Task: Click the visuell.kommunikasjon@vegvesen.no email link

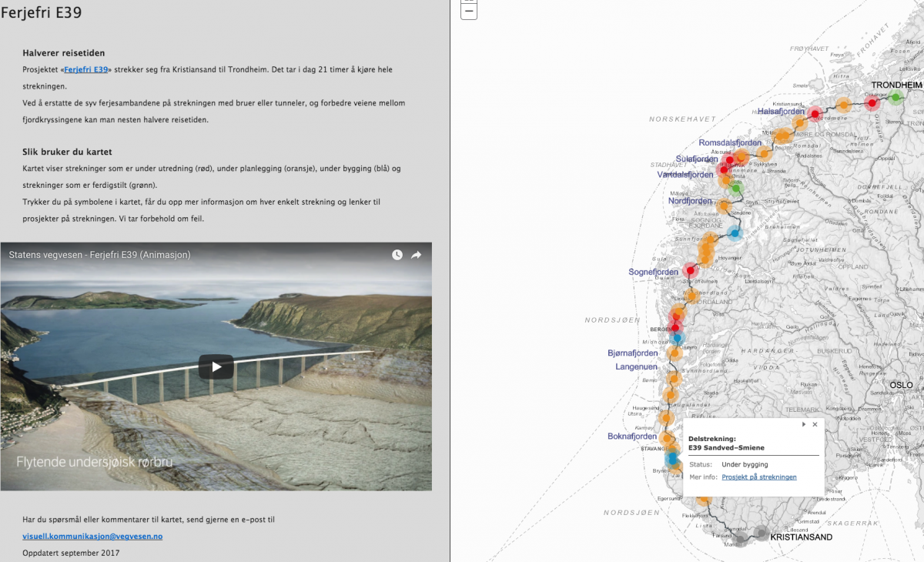Action: pos(92,536)
